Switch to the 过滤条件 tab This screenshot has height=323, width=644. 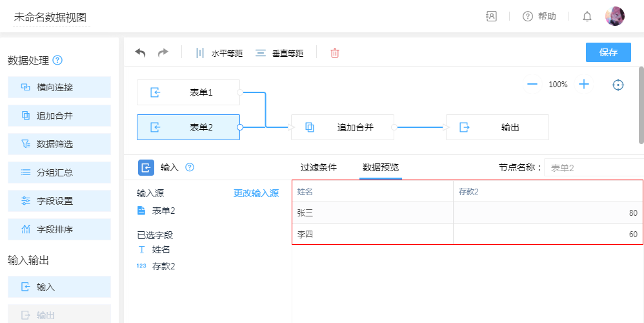pyautogui.click(x=318, y=167)
